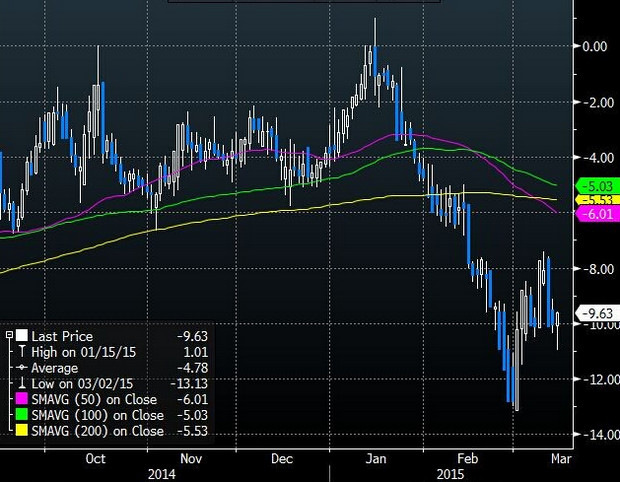Click the 0.00 y-axis label
The height and width of the screenshot is (482, 620).
click(595, 47)
